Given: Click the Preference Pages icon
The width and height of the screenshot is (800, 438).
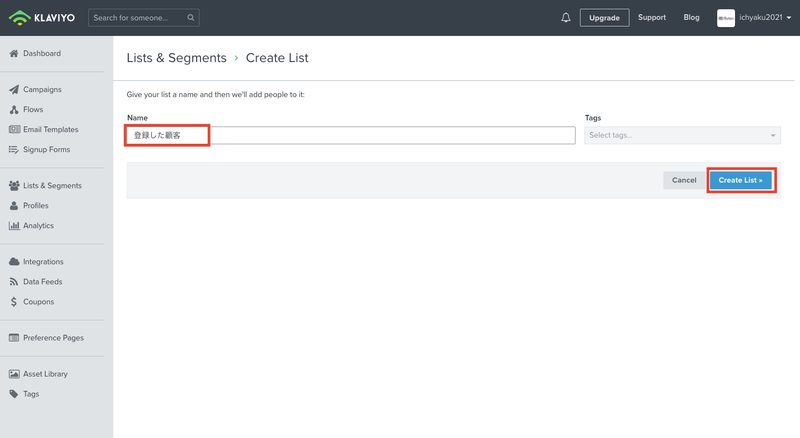Looking at the screenshot, I should click(14, 337).
